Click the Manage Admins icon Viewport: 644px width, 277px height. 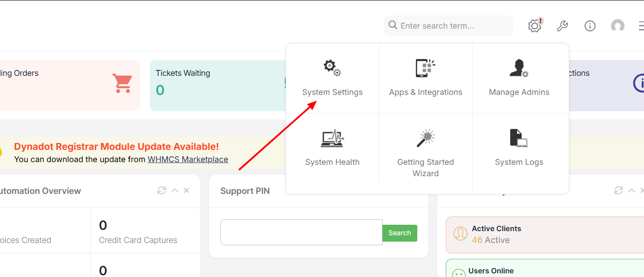click(519, 68)
